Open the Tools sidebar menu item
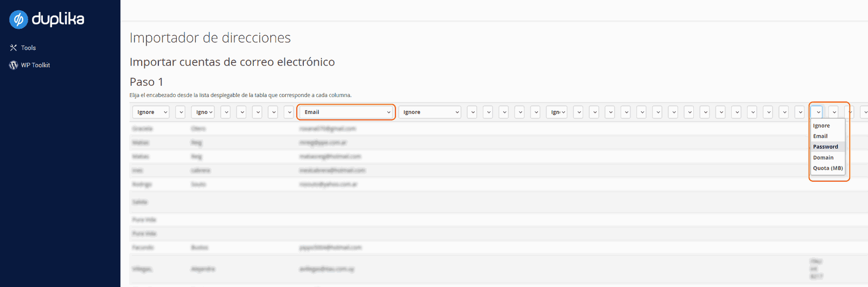 click(x=28, y=48)
